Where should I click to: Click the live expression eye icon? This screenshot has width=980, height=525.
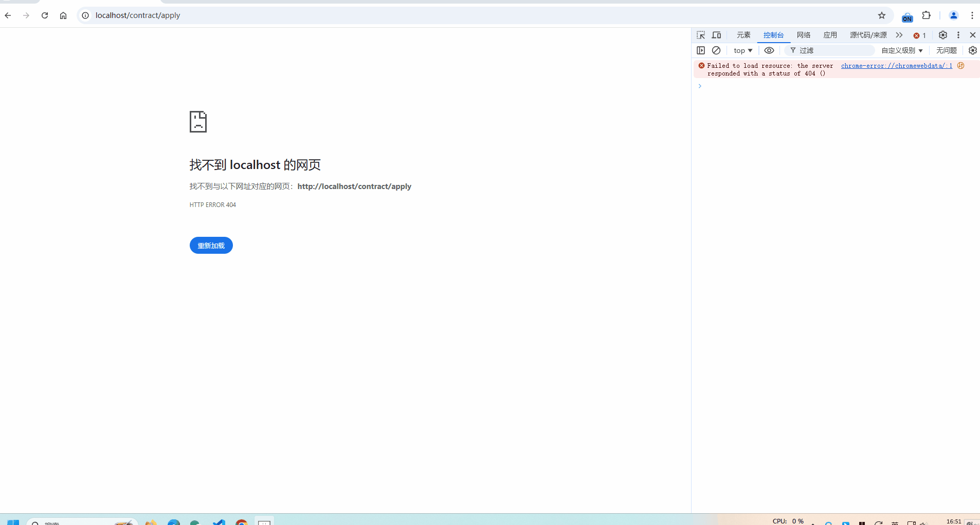click(769, 50)
